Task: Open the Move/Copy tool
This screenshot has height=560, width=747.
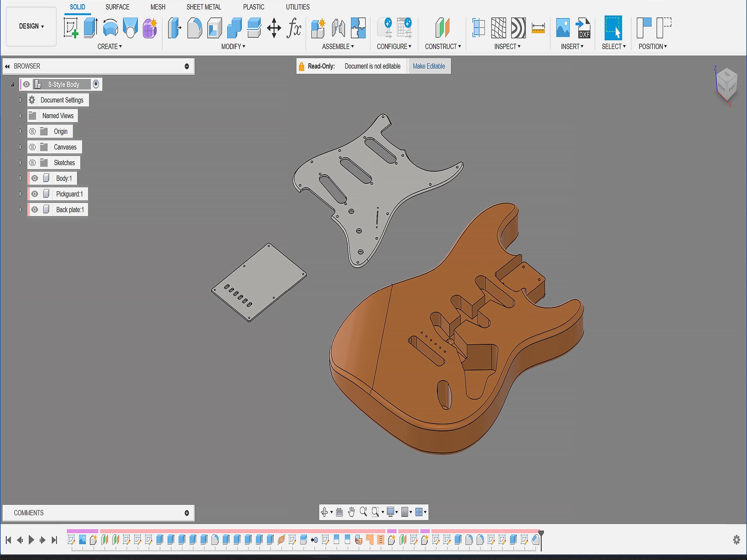Action: point(274,29)
